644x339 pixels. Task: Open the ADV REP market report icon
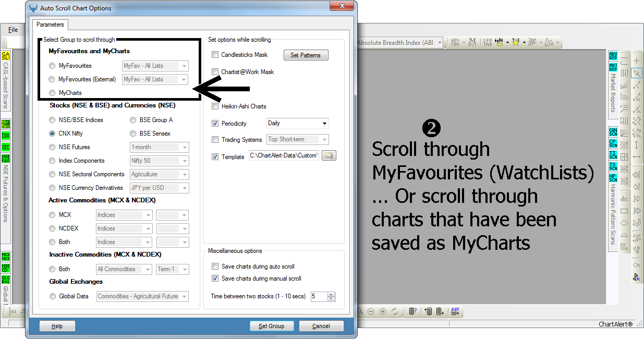click(x=613, y=56)
